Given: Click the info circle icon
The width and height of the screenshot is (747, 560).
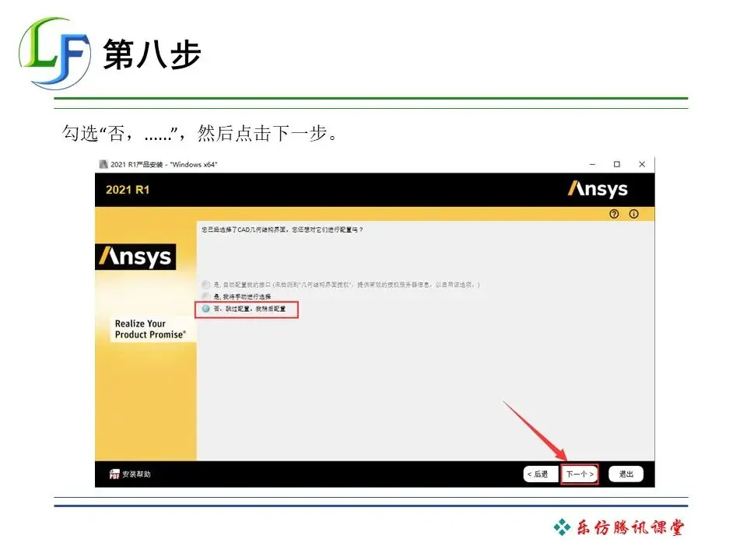Looking at the screenshot, I should coord(633,214).
